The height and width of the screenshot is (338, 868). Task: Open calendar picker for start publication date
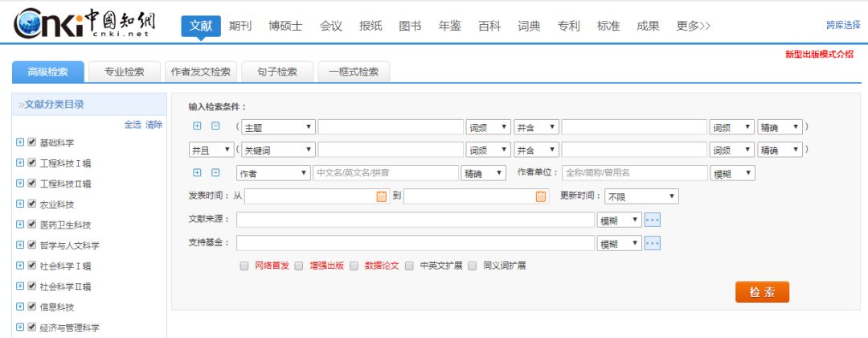pos(382,196)
